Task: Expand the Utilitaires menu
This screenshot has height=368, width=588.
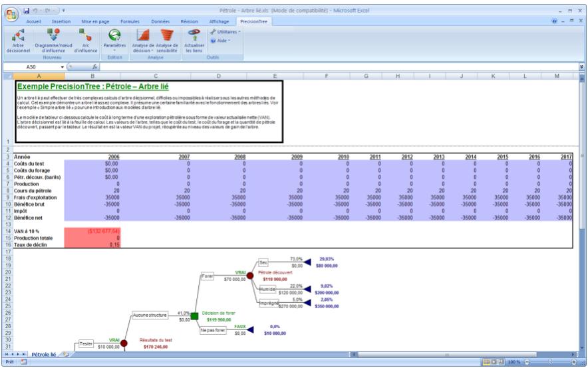Action: point(225,31)
